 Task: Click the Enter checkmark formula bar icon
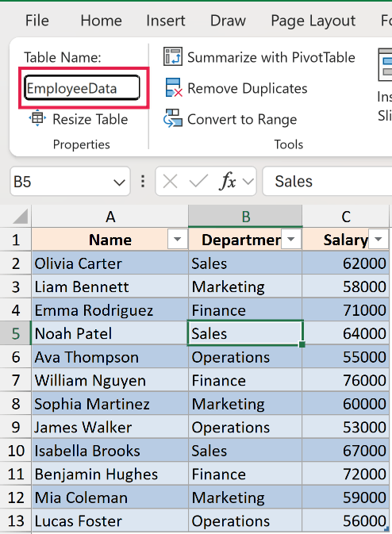(x=198, y=181)
